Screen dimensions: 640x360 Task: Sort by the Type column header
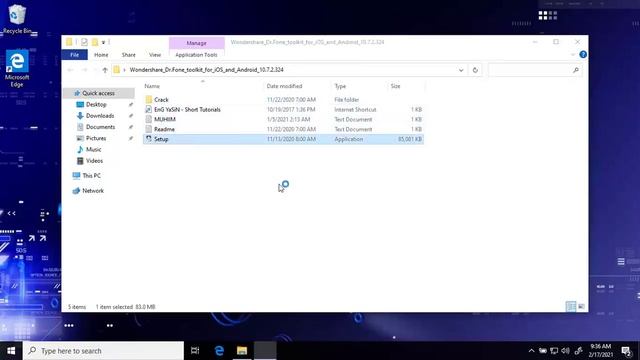[340, 86]
